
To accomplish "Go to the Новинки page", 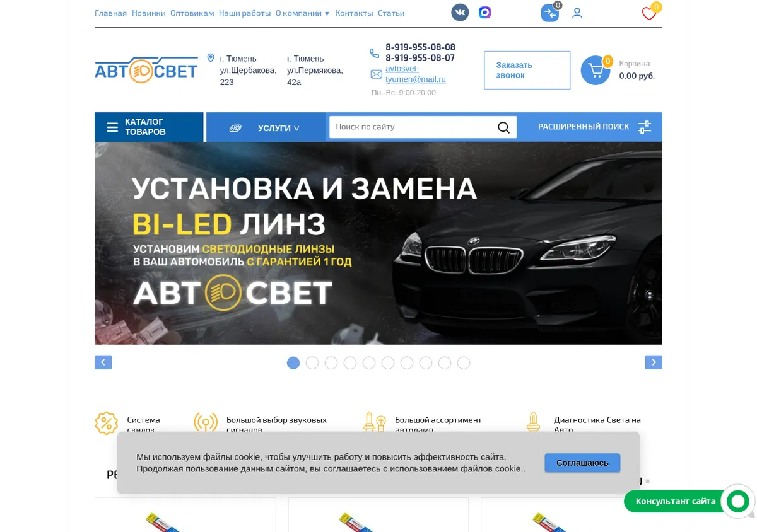I will tap(148, 13).
